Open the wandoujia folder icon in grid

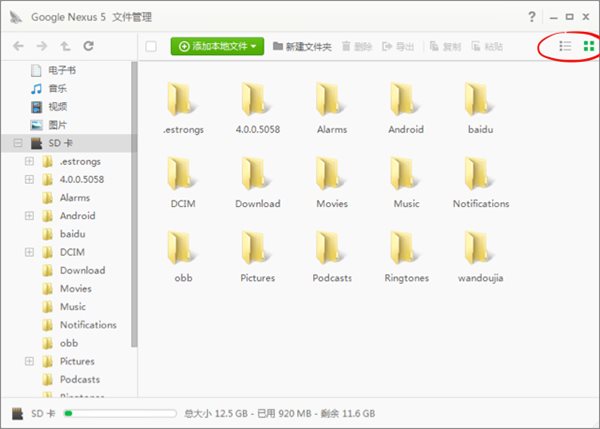(478, 248)
